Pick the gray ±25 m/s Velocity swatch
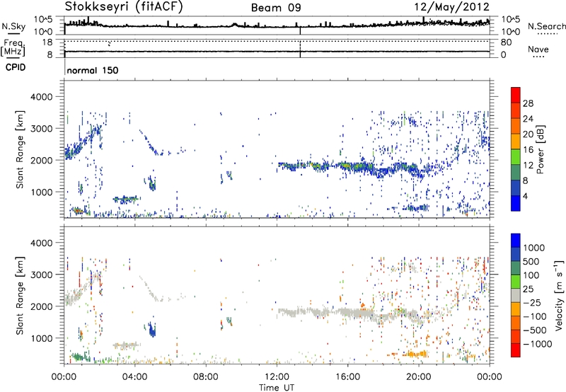The width and height of the screenshot is (566, 392). point(516,295)
